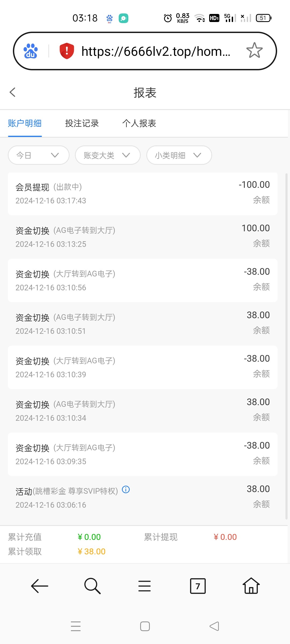
Task: Open the tab switcher showing 7 tabs
Action: click(198, 586)
